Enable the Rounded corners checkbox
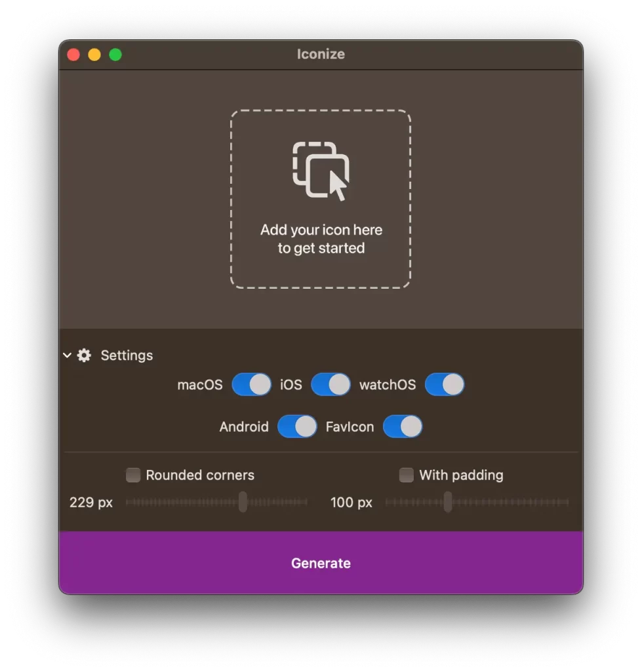 coord(132,474)
